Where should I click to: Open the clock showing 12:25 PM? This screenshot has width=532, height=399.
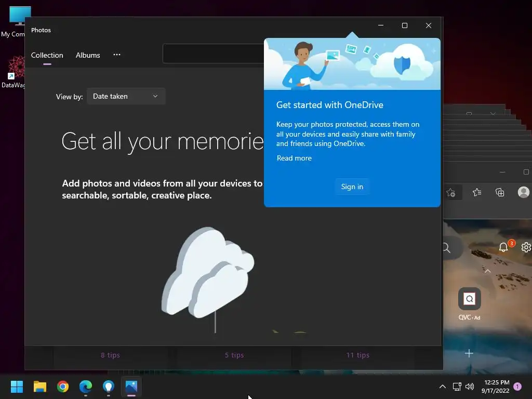(x=495, y=387)
